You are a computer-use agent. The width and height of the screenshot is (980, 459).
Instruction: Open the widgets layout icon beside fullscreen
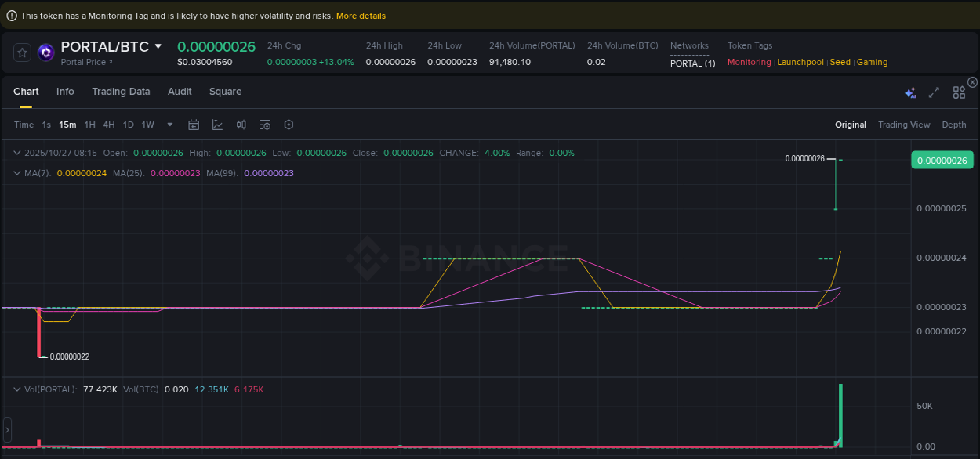coord(959,92)
